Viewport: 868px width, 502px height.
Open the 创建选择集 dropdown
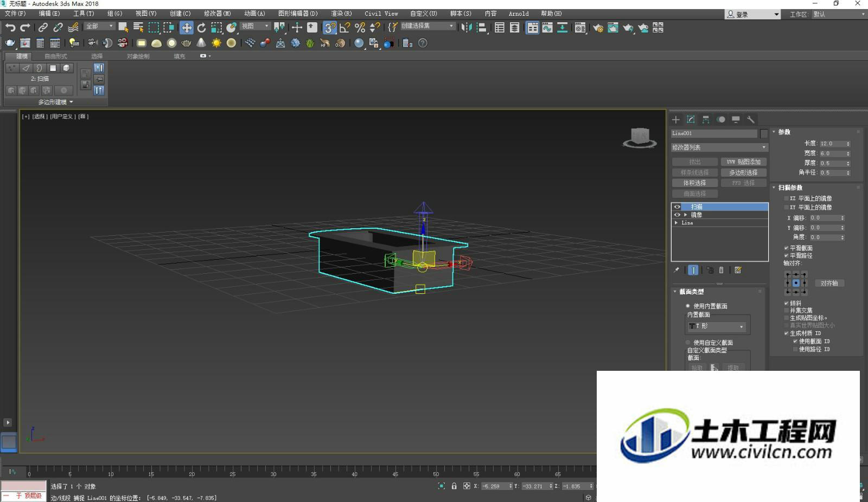(x=427, y=26)
